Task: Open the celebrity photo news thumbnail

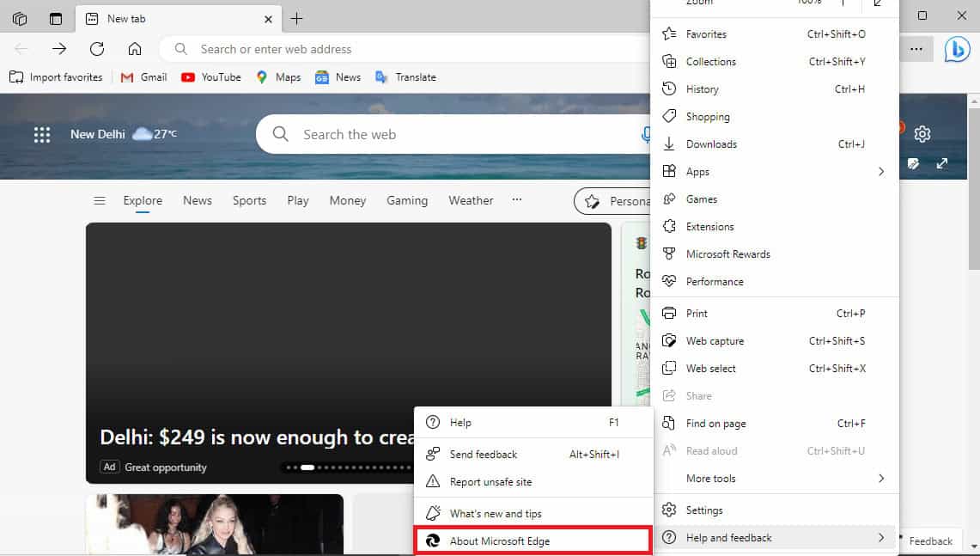Action: (x=215, y=524)
